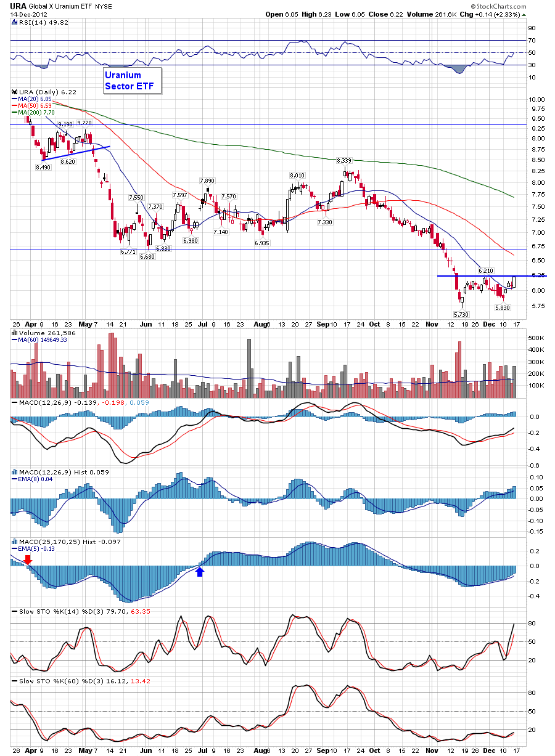Click the EMA(5) -0.13 legend entry
This screenshot has height=756, width=555.
pos(33,548)
